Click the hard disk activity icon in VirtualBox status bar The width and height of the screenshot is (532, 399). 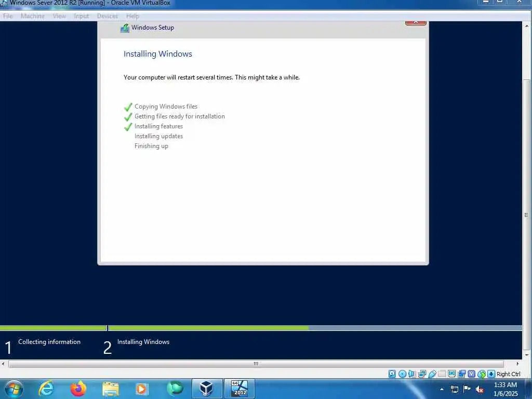coord(392,374)
